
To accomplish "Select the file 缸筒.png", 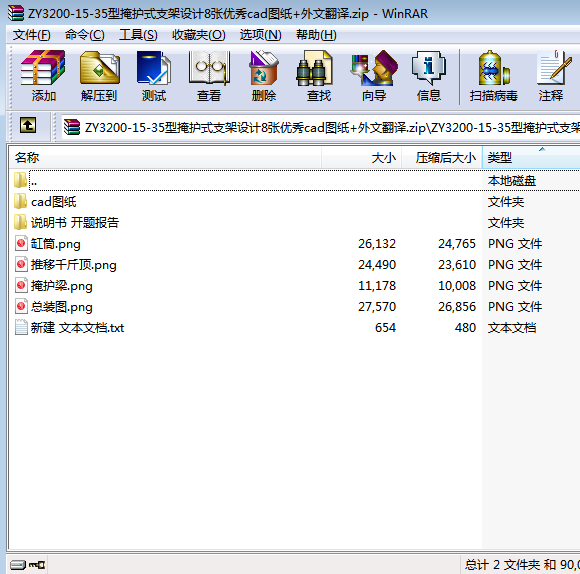I will 55,244.
